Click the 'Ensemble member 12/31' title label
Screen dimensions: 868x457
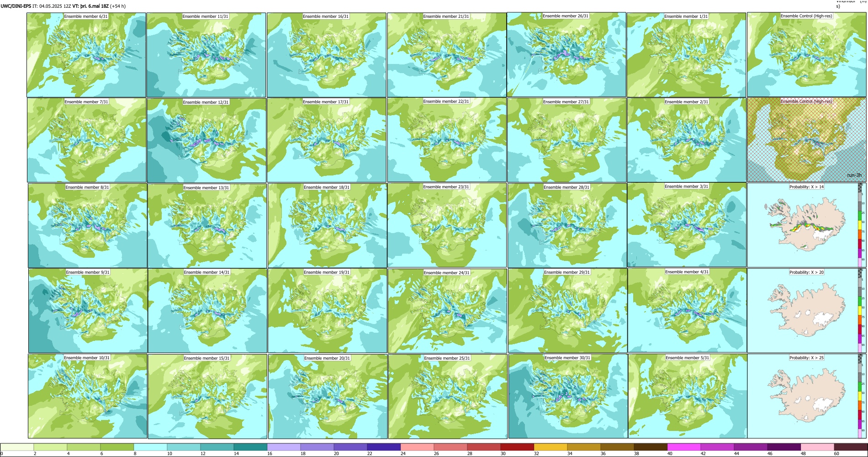coord(206,102)
